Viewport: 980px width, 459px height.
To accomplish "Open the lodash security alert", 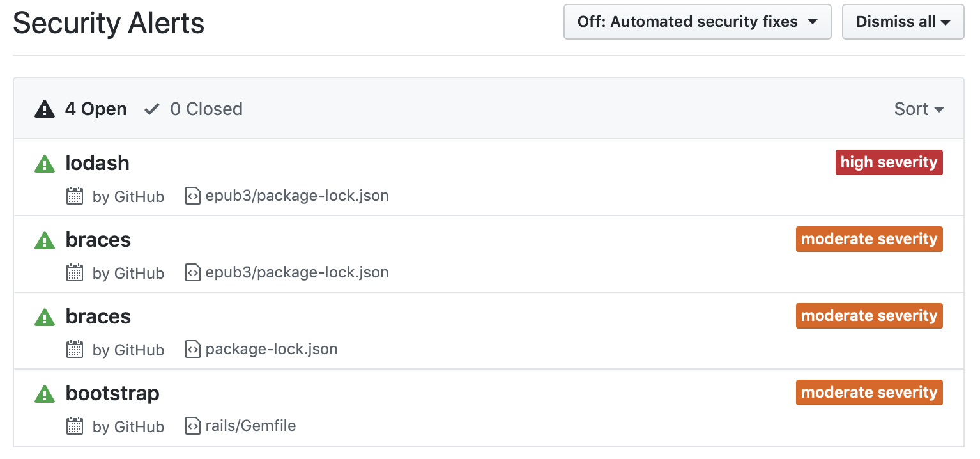I will (97, 163).
